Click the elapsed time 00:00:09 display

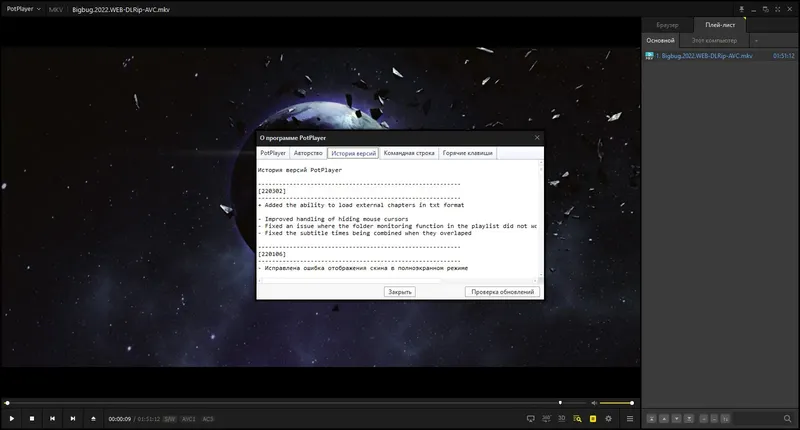click(x=119, y=419)
